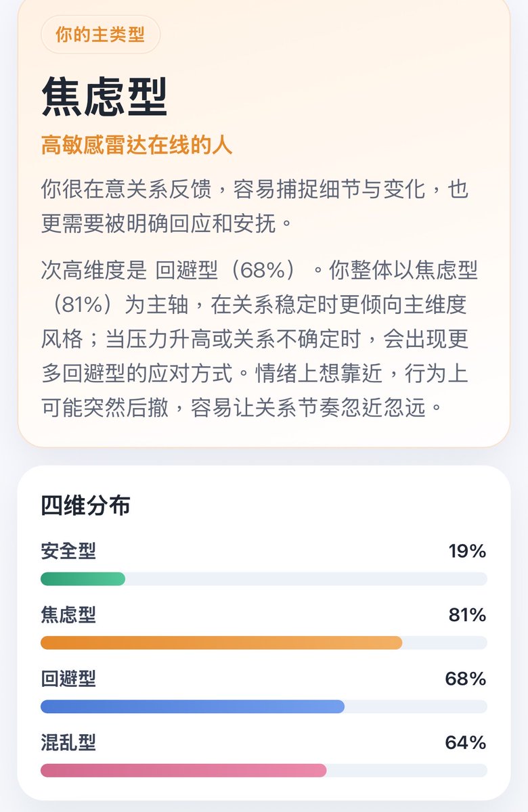
Task: Click the first description paragraph about 关系反馈
Action: pyautogui.click(x=255, y=206)
